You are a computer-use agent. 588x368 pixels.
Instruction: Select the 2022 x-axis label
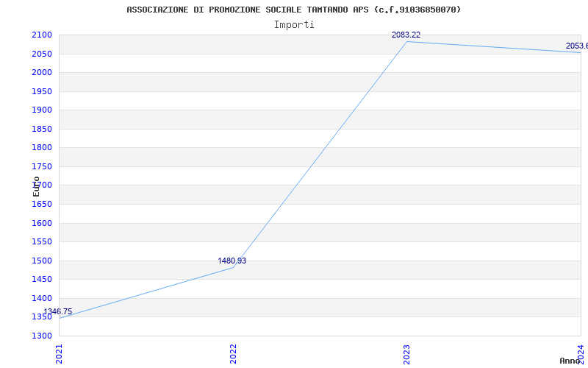(x=233, y=354)
